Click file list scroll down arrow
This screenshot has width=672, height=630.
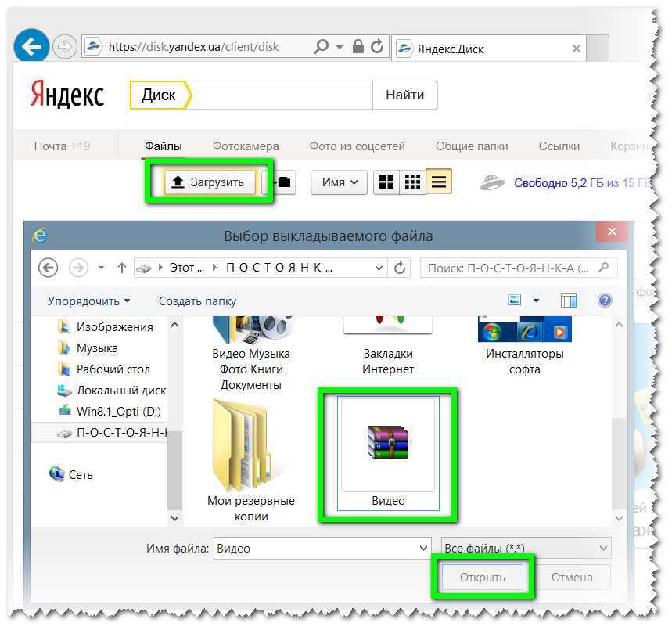coord(619,518)
